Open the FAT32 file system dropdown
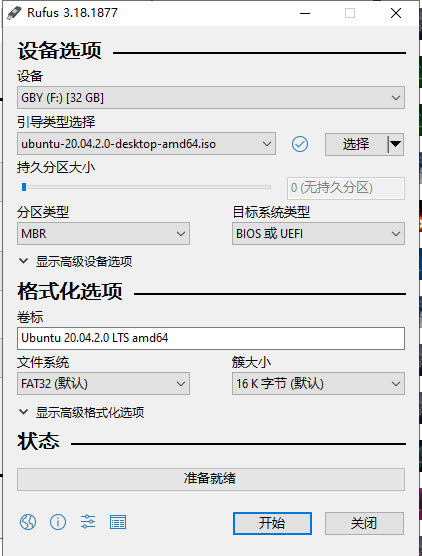Viewport: 422px width, 556px height. [103, 383]
